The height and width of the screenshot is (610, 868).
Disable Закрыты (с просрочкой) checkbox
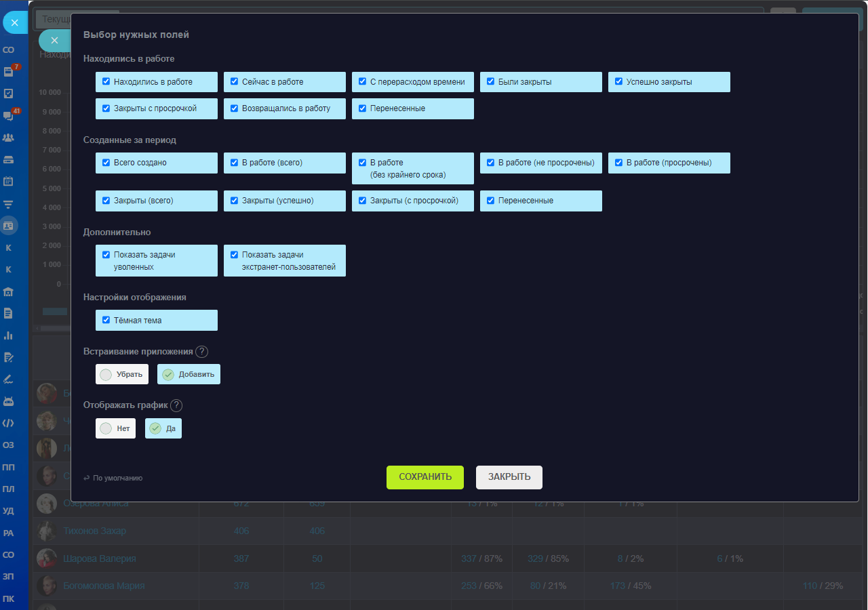pyautogui.click(x=362, y=200)
